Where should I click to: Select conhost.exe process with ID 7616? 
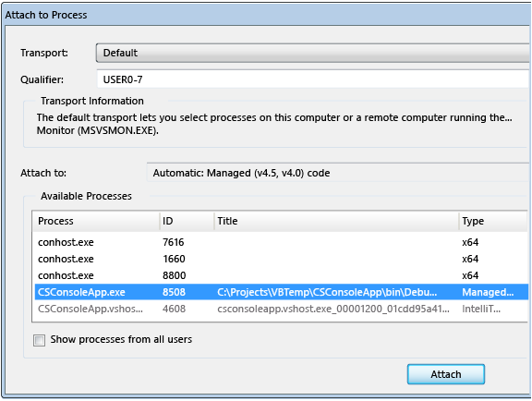pos(281,242)
